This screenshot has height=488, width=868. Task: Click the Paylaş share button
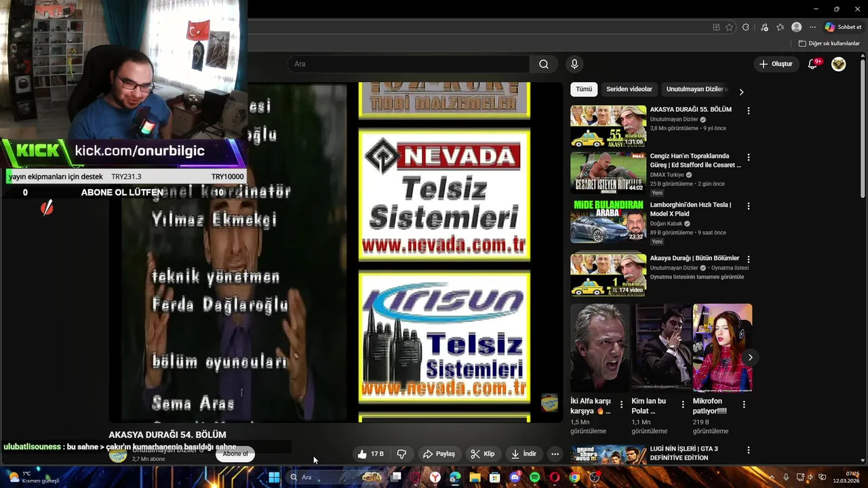pos(439,454)
